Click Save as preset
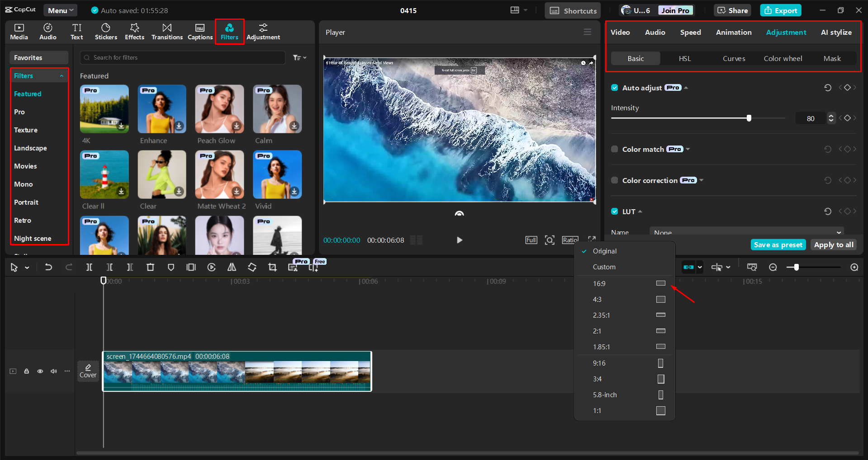The width and height of the screenshot is (868, 460). coord(778,244)
